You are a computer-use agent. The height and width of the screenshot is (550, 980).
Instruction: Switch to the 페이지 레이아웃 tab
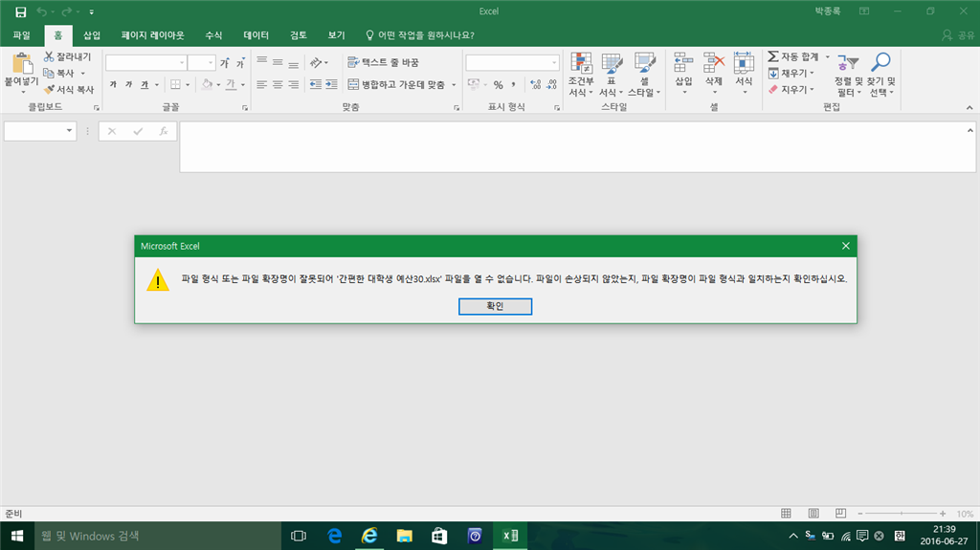pos(152,35)
